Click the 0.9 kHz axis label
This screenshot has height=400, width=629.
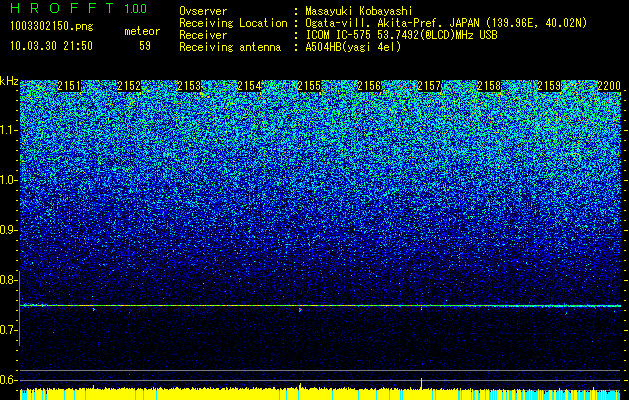tap(9, 230)
